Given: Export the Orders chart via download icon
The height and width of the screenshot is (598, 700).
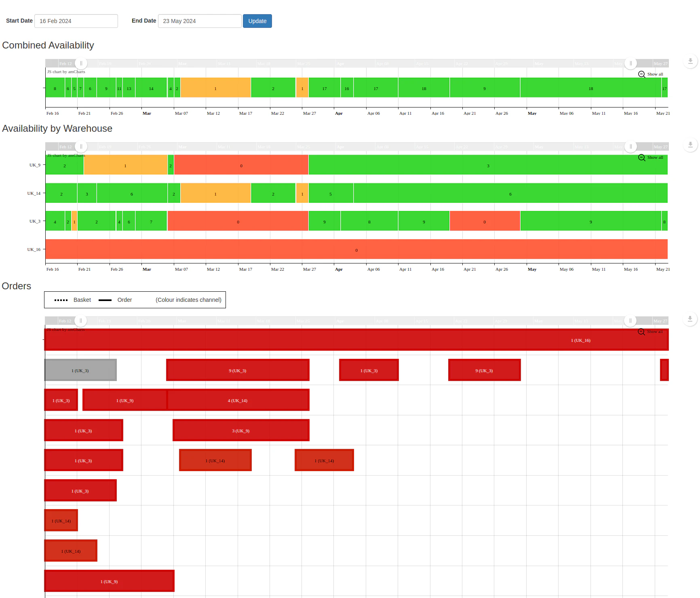Looking at the screenshot, I should coord(691,319).
